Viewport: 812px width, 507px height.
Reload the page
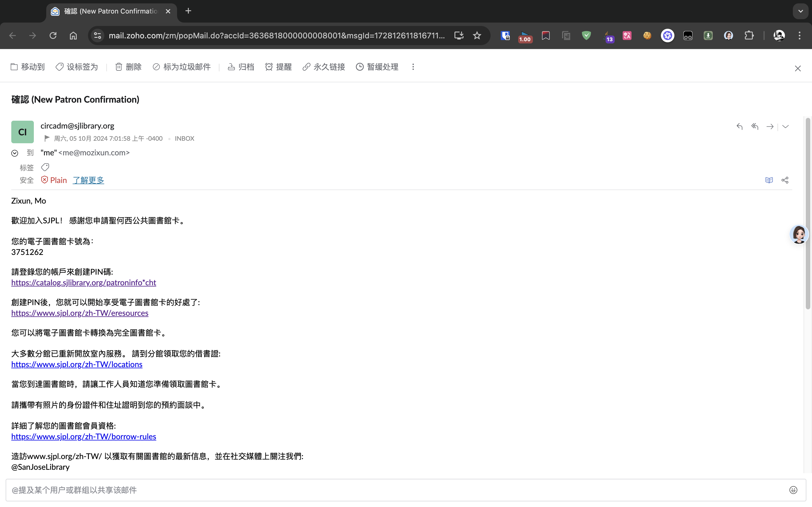coord(53,36)
